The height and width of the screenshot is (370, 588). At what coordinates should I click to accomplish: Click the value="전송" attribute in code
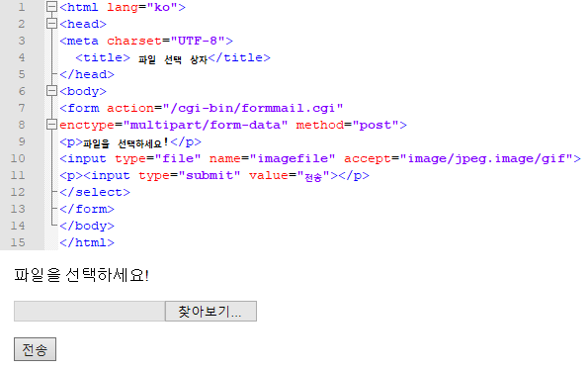290,176
